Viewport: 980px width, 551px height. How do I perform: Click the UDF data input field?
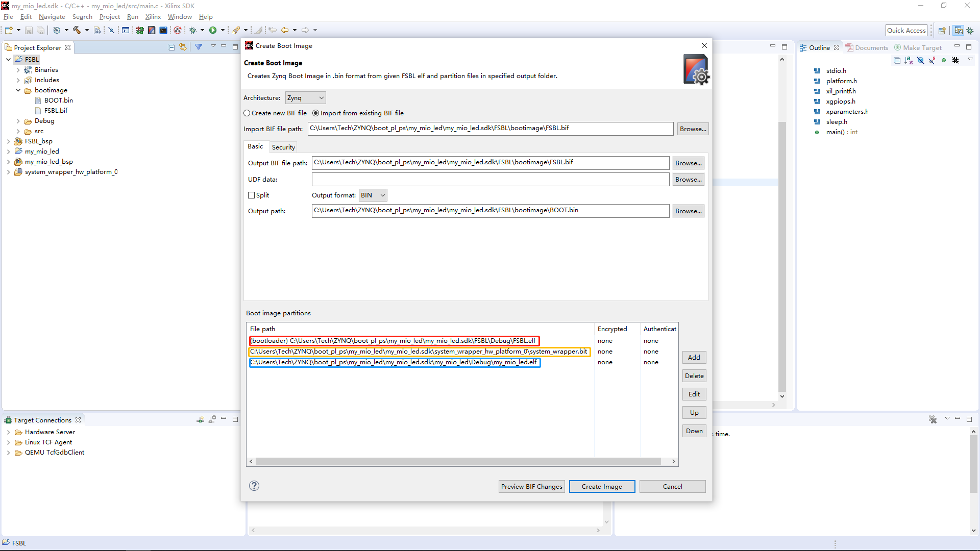(x=490, y=180)
